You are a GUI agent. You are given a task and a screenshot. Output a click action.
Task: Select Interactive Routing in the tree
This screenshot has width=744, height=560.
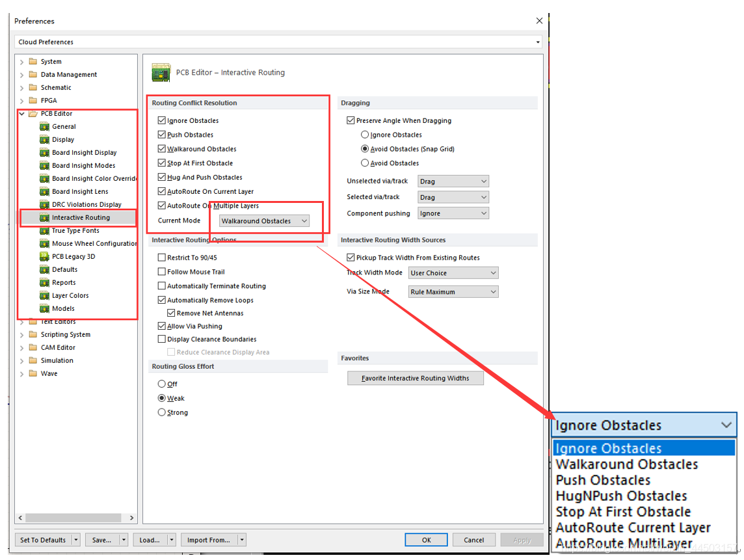(x=81, y=218)
